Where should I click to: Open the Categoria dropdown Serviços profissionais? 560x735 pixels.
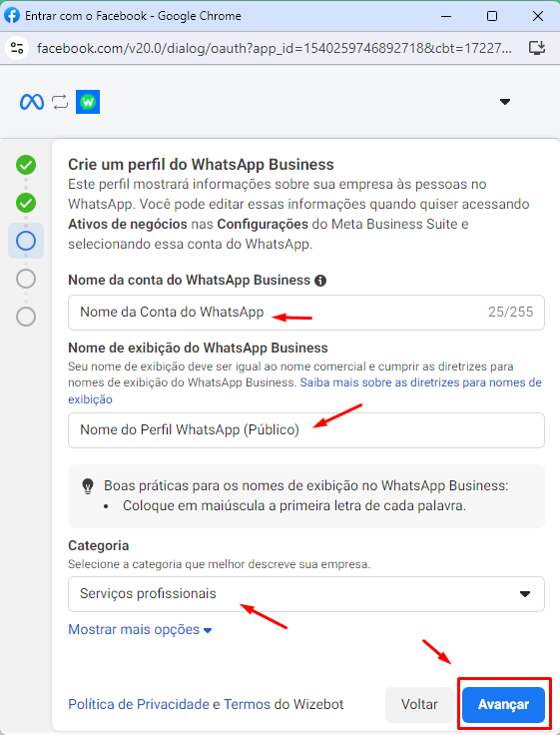(306, 594)
